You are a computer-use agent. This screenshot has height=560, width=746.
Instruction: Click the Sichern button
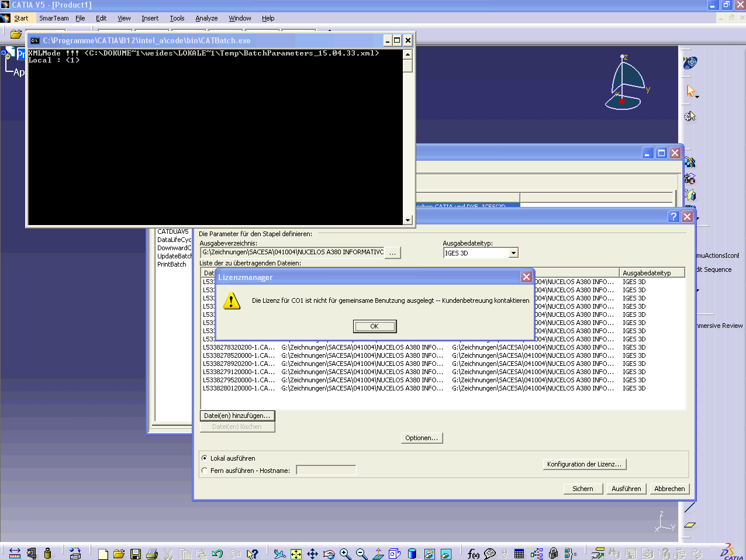583,489
